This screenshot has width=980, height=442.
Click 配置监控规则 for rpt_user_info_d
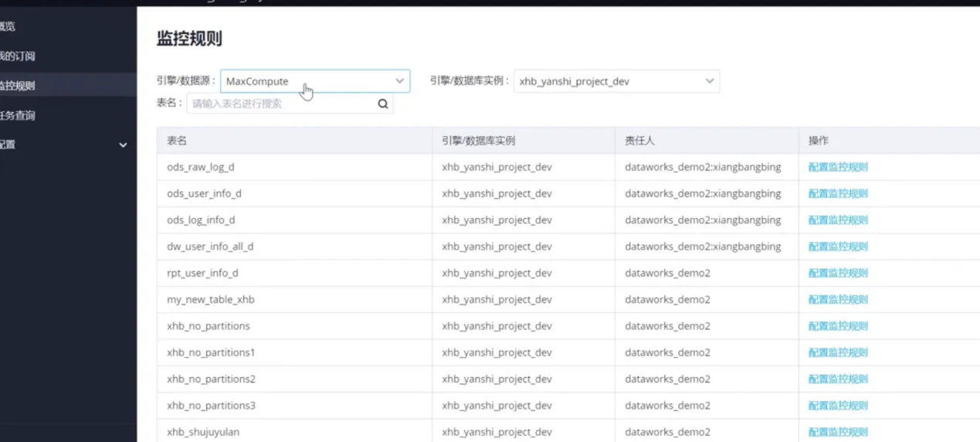[838, 273]
